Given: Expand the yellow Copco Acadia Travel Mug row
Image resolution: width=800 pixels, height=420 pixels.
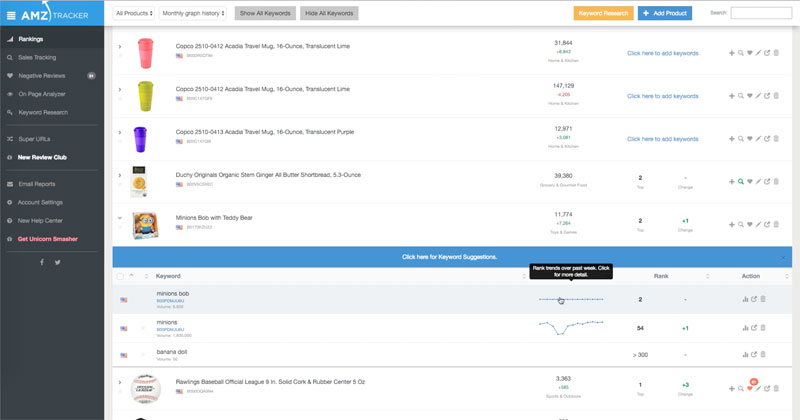Looking at the screenshot, I should point(120,89).
